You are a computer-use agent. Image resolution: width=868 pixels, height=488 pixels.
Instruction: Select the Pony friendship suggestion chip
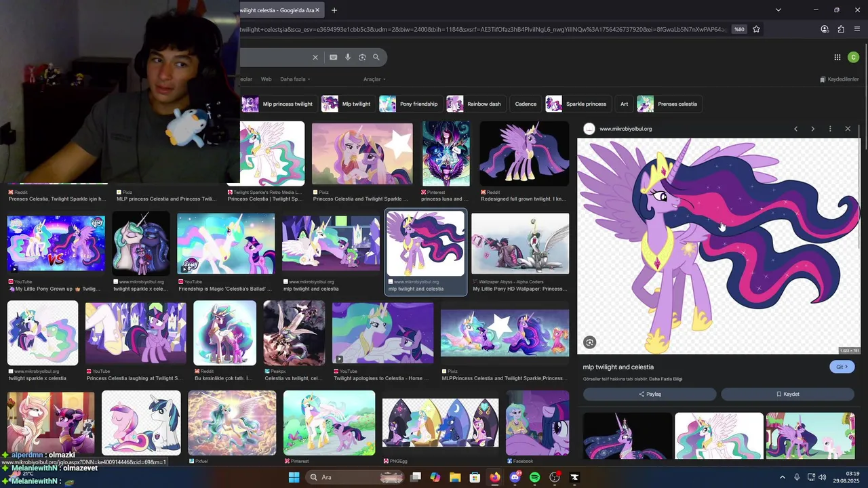(x=410, y=104)
